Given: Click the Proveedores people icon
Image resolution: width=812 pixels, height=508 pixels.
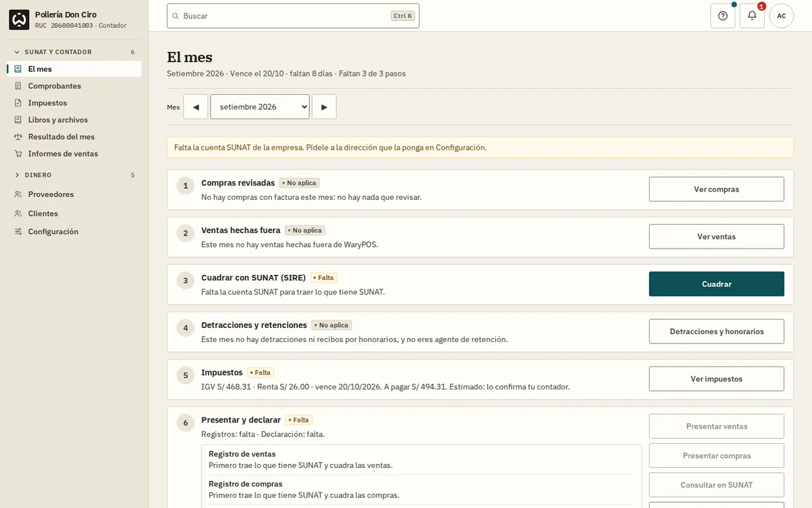Looking at the screenshot, I should [18, 194].
